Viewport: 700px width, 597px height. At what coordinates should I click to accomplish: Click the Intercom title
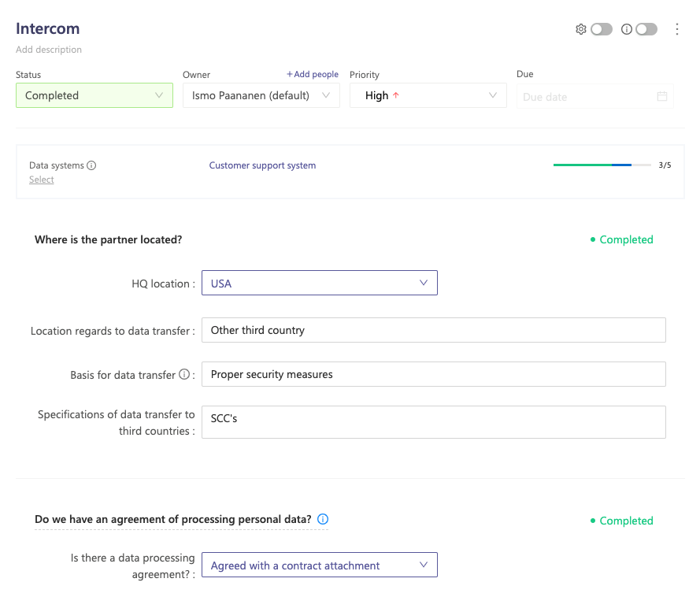click(48, 28)
